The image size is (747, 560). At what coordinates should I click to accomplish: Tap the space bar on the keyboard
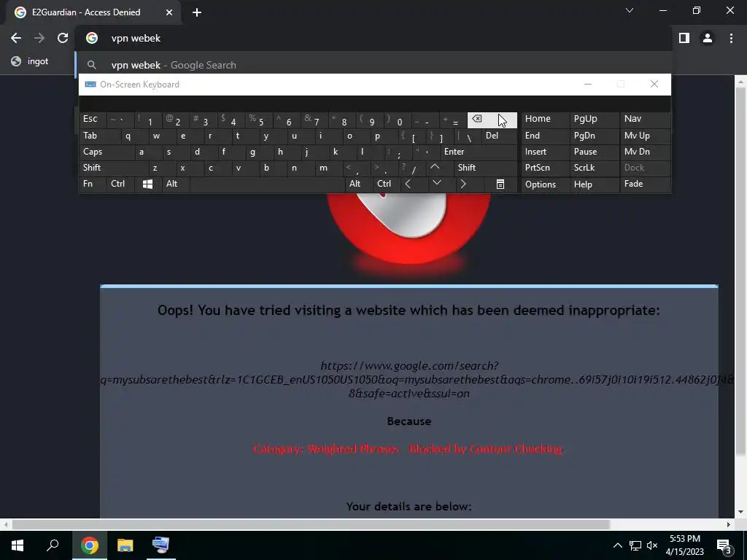[267, 184]
